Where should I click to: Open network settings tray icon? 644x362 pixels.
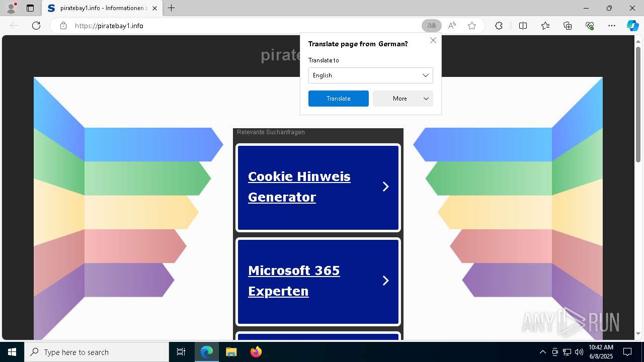tap(567, 352)
